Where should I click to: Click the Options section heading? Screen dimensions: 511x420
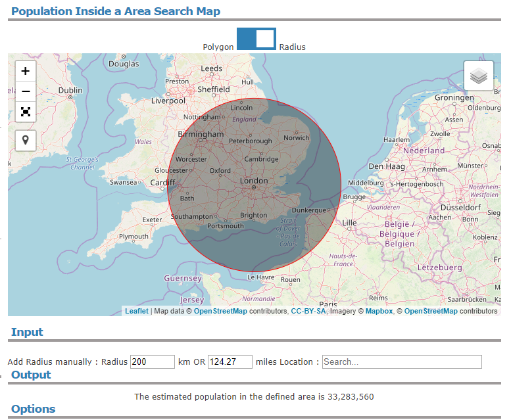(x=33, y=409)
